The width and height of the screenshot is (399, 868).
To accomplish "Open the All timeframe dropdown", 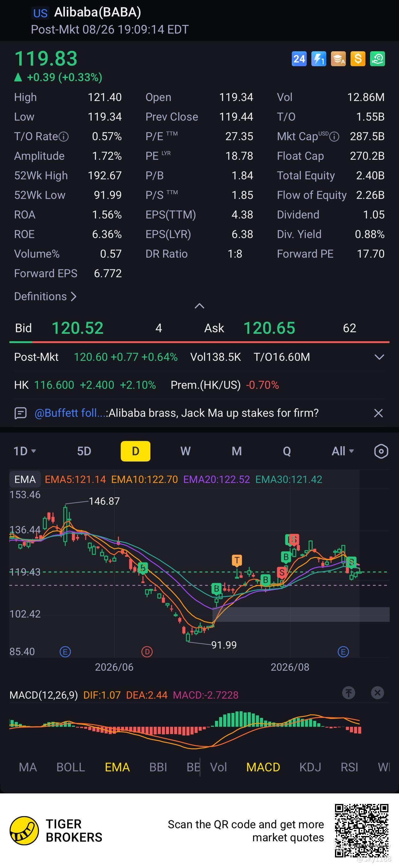I will coord(343,451).
